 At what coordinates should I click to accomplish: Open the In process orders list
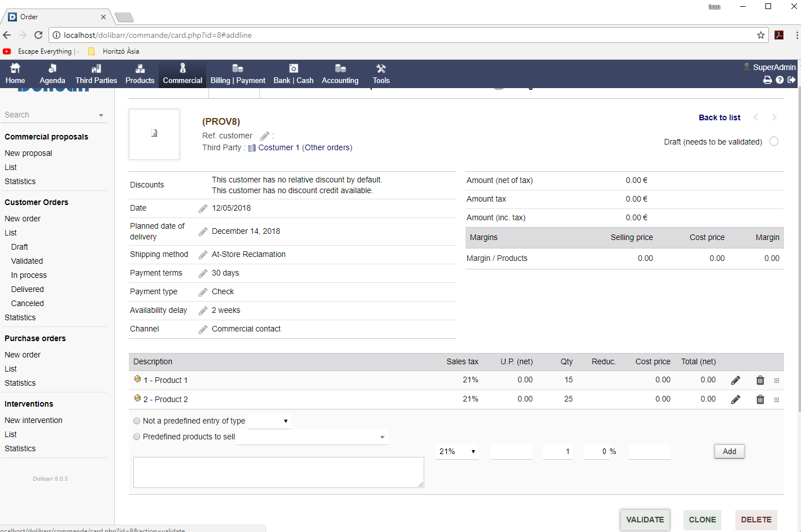point(29,275)
